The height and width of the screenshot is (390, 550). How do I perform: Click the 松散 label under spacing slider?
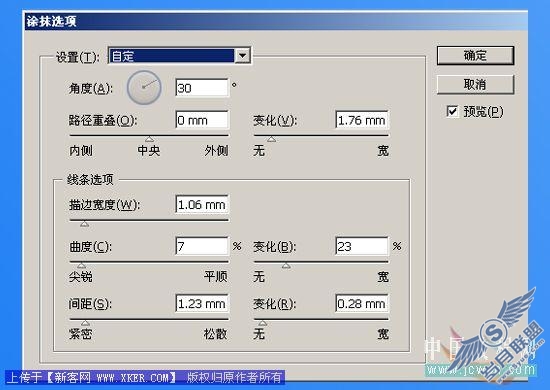coord(215,334)
